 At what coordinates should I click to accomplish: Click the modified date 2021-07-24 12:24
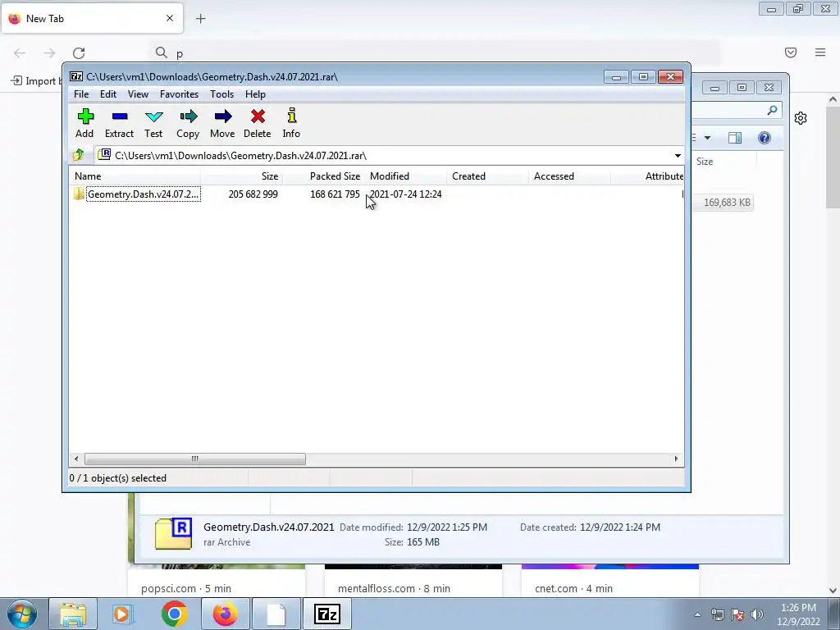[405, 194]
